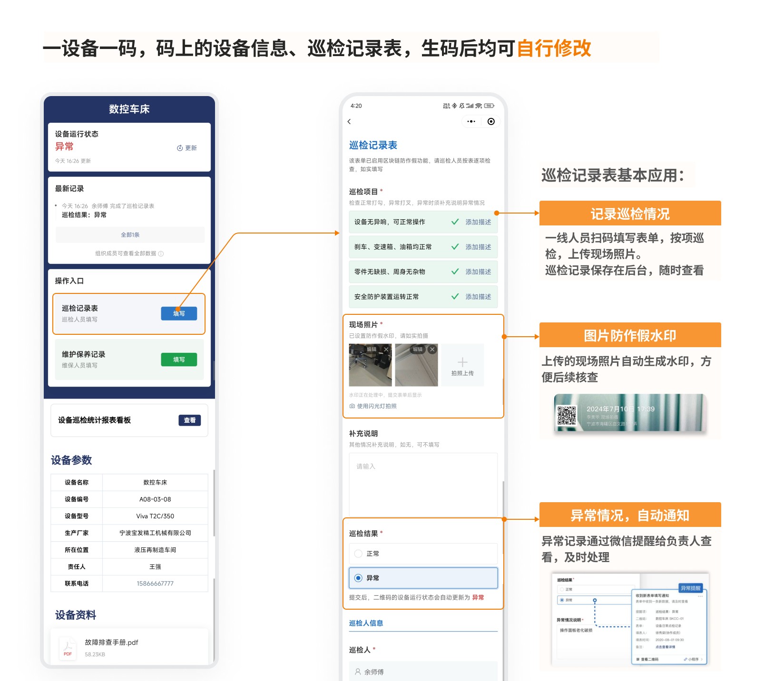The image size is (784, 681).
Task: Click the 设备型号 value Viva T2C/350
Action: pos(155,516)
